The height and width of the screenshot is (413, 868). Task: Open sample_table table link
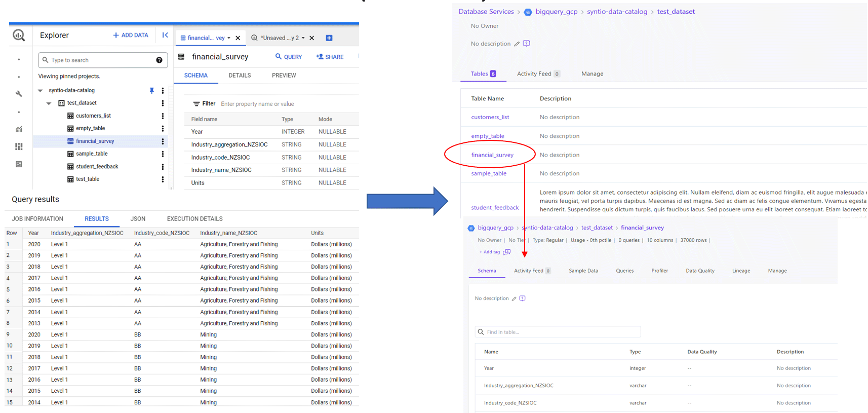coord(489,174)
